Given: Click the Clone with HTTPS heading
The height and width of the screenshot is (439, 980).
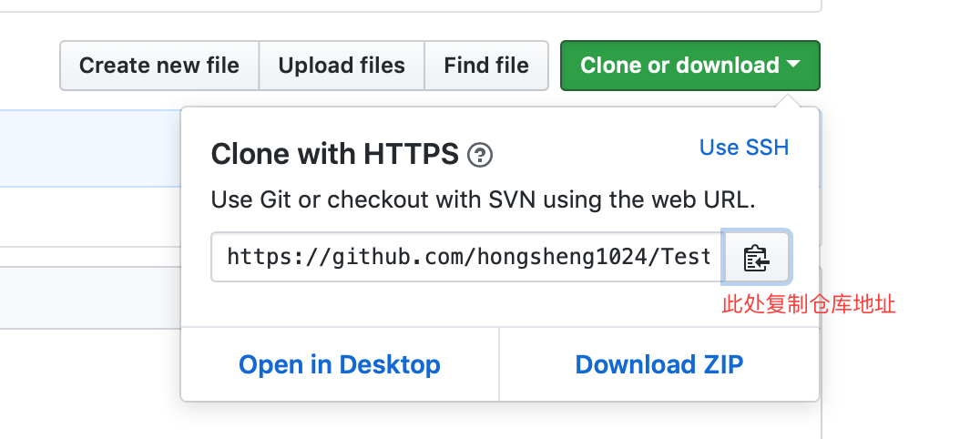Looking at the screenshot, I should pos(335,154).
